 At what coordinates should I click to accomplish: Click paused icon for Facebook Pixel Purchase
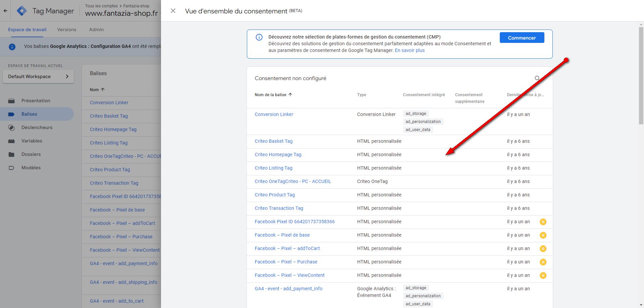point(543,262)
